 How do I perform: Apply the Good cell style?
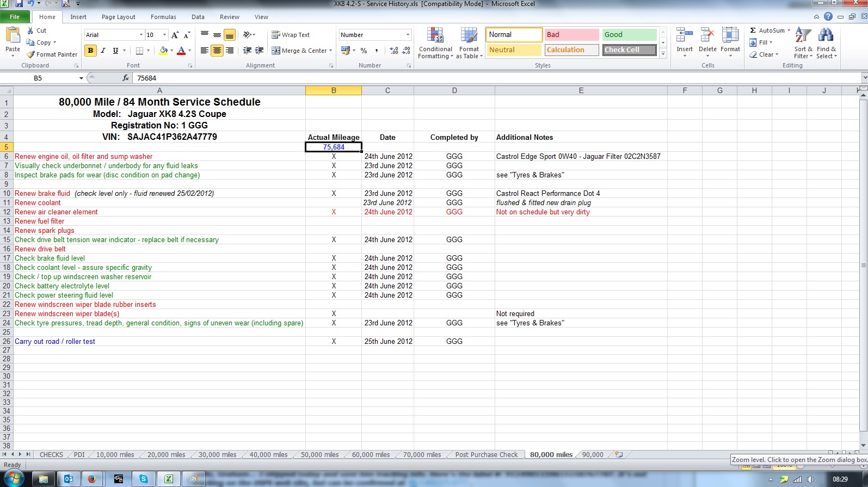(629, 35)
